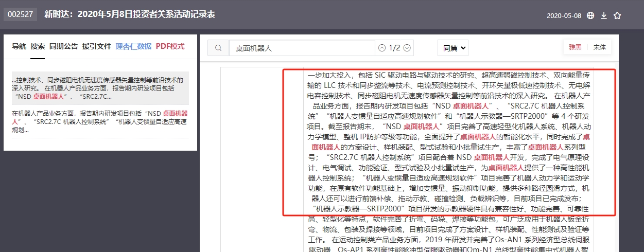The height and width of the screenshot is (252, 644).
Task: Download the document using the download icon
Action: (604, 15)
